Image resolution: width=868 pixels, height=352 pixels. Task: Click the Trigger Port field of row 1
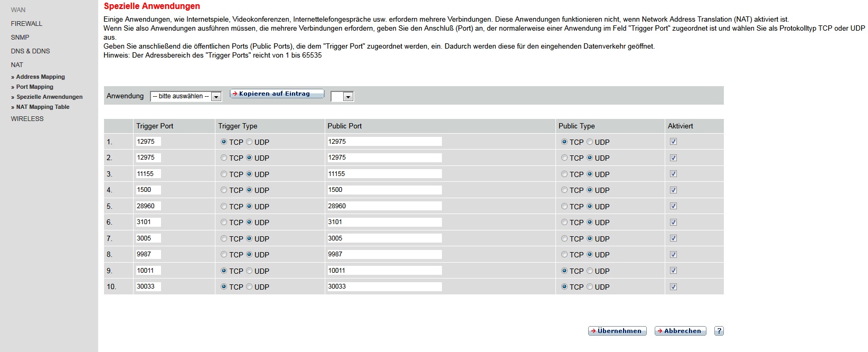point(148,142)
